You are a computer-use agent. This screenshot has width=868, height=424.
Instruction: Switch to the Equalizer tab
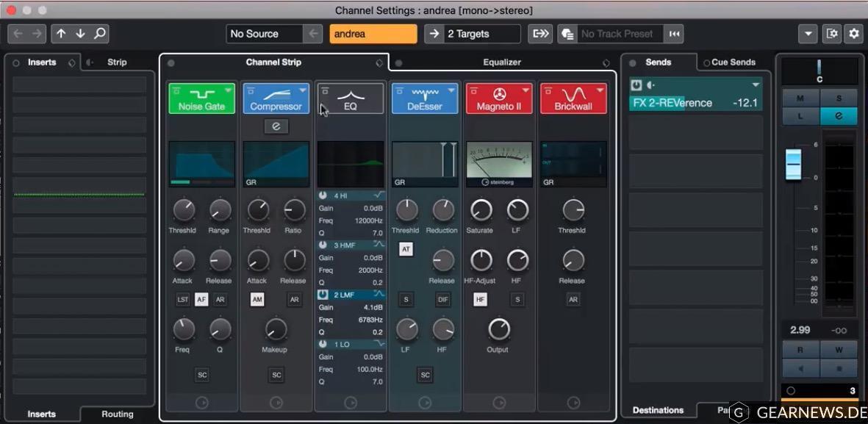(502, 62)
